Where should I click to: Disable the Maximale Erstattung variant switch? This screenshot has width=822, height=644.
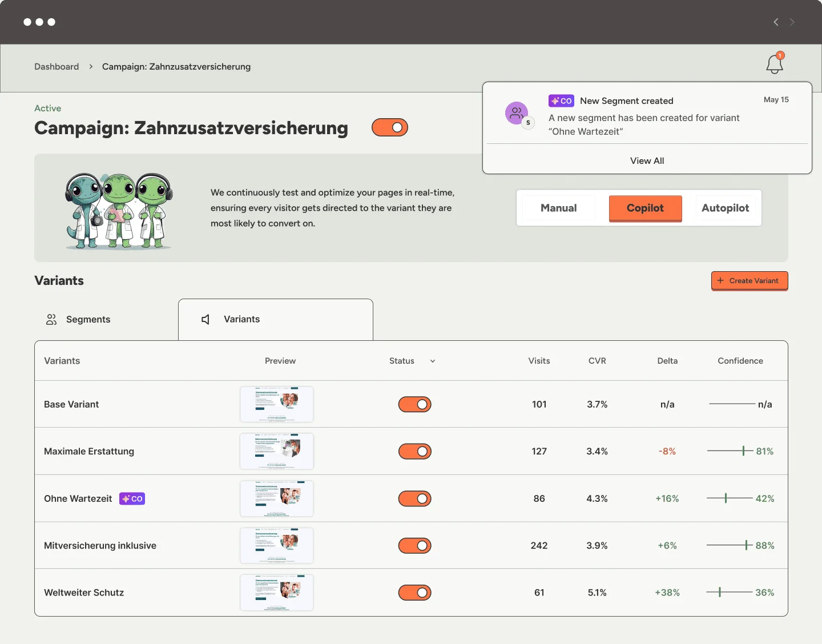tap(415, 451)
